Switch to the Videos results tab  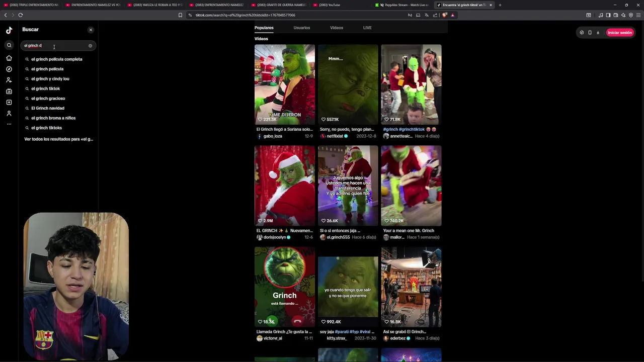click(x=337, y=28)
